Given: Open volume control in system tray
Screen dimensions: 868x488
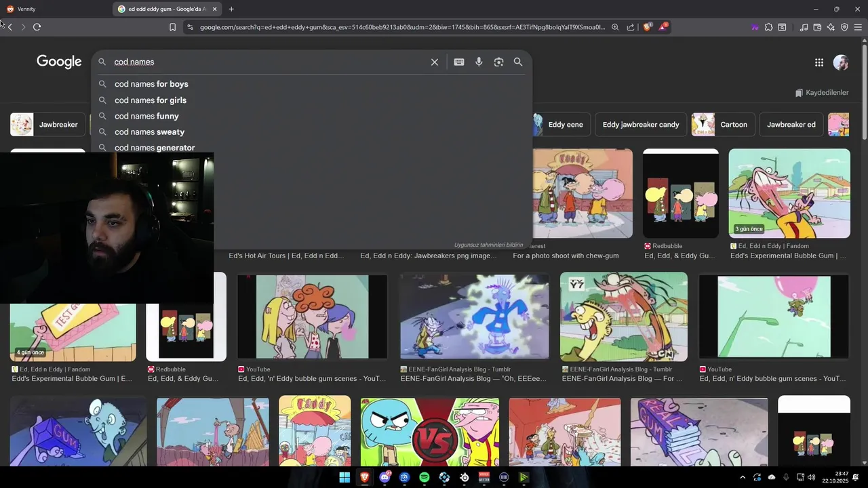Looking at the screenshot, I should tap(812, 477).
